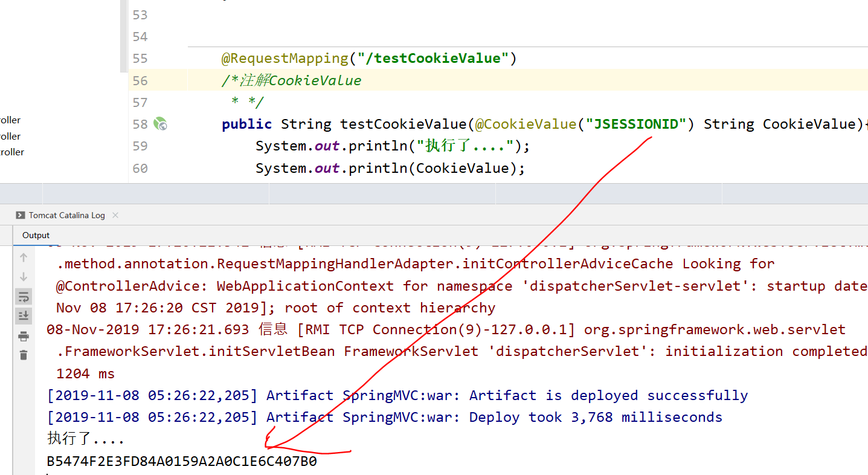Click the "JSESSIONID" string literal
The image size is (868, 475).
[x=636, y=124]
